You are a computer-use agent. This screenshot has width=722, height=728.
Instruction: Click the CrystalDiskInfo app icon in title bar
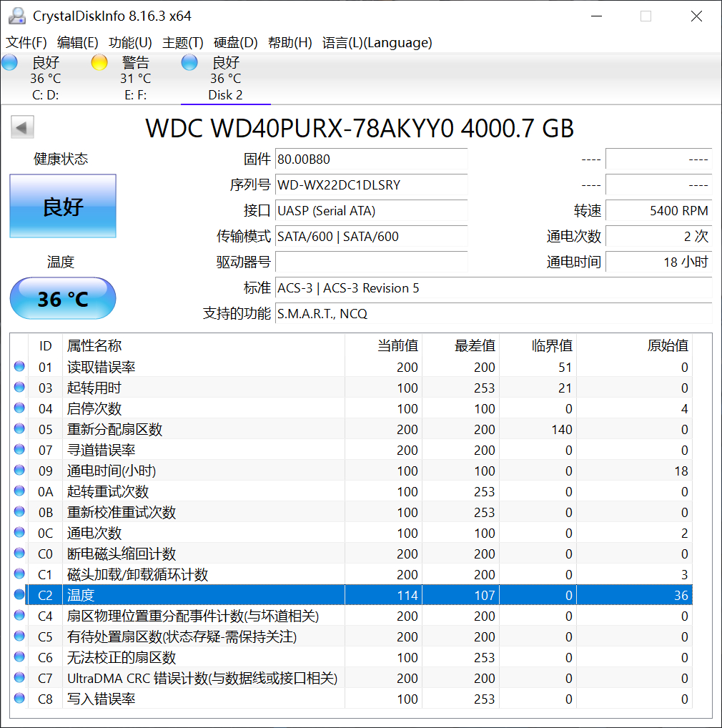click(x=17, y=16)
